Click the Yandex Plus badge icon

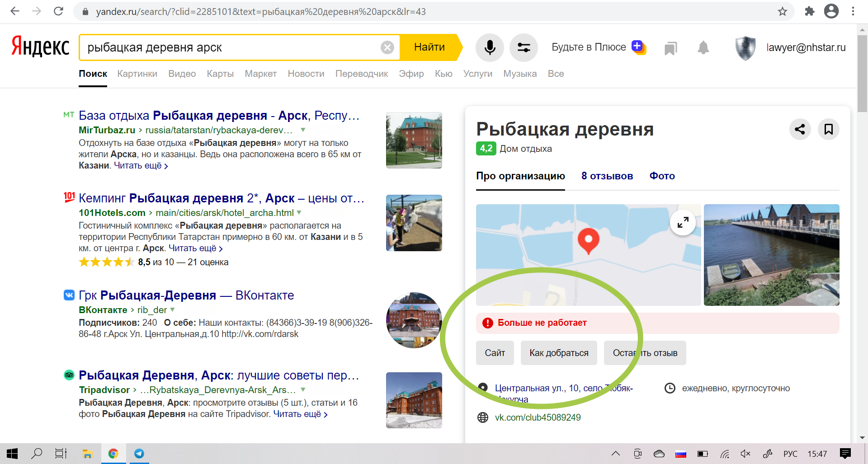639,47
